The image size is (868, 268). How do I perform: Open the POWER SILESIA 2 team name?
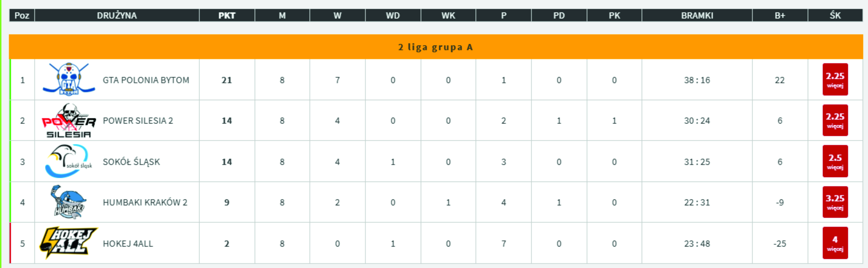[138, 120]
